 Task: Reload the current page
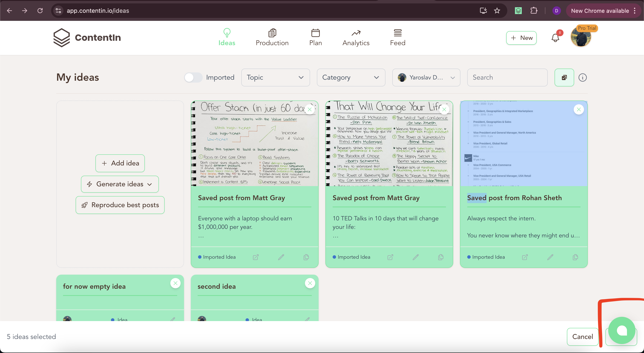coord(40,10)
